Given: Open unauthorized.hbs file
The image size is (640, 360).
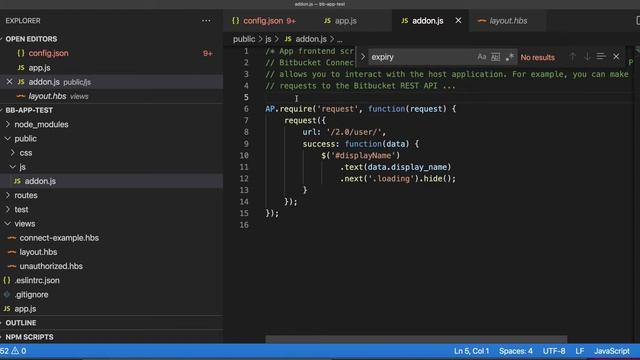Looking at the screenshot, I should coord(111,266).
